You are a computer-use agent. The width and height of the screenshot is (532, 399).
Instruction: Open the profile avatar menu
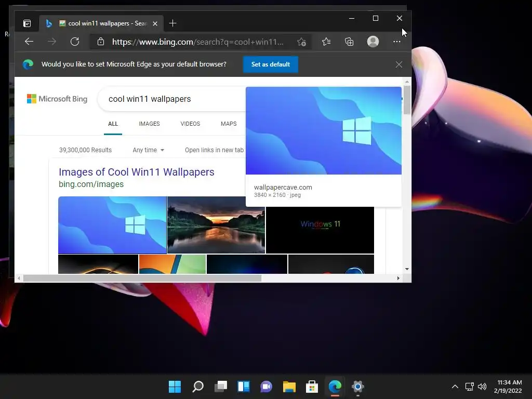373,42
